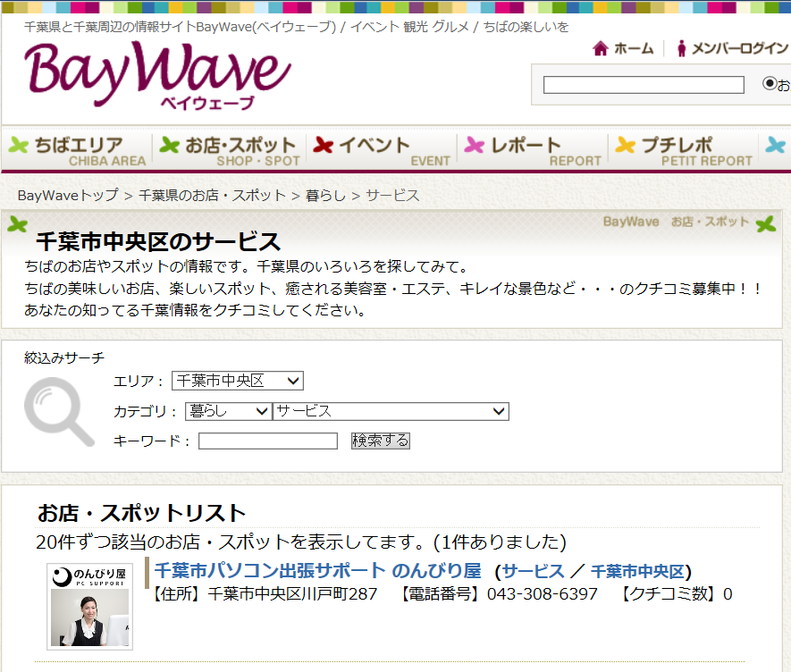Image resolution: width=791 pixels, height=672 pixels.
Task: Open the レポート REPORT tab
Action: coord(533,150)
